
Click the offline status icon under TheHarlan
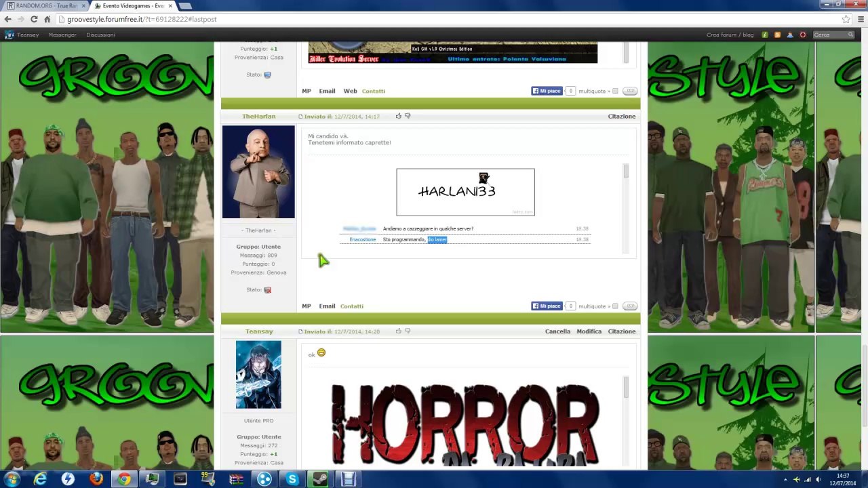coord(267,290)
